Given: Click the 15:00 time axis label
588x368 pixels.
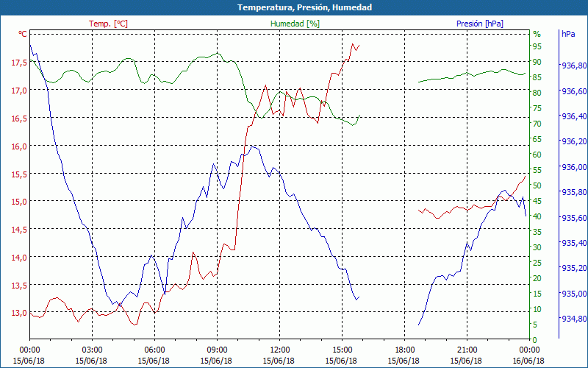Looking at the screenshot, I should coord(342,350).
